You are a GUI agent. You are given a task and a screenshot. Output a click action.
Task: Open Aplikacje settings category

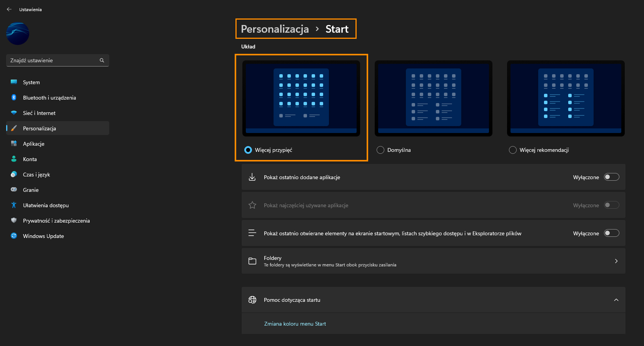coord(58,143)
